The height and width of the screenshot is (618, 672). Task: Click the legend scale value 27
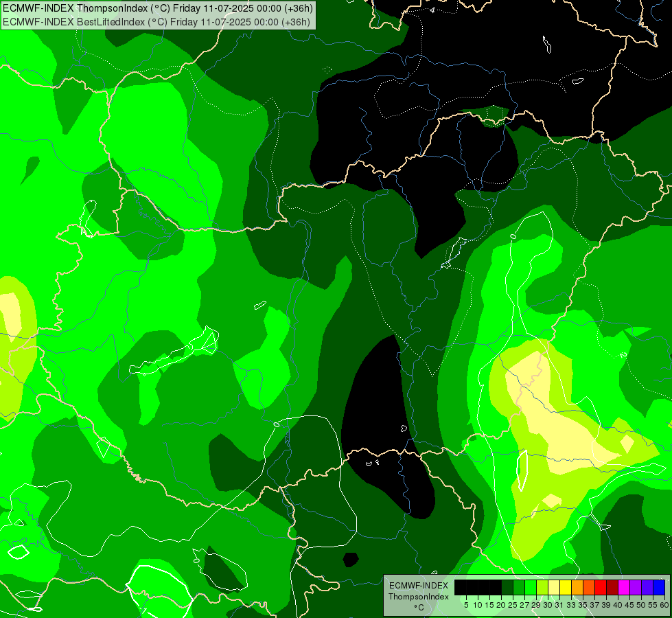pos(524,605)
